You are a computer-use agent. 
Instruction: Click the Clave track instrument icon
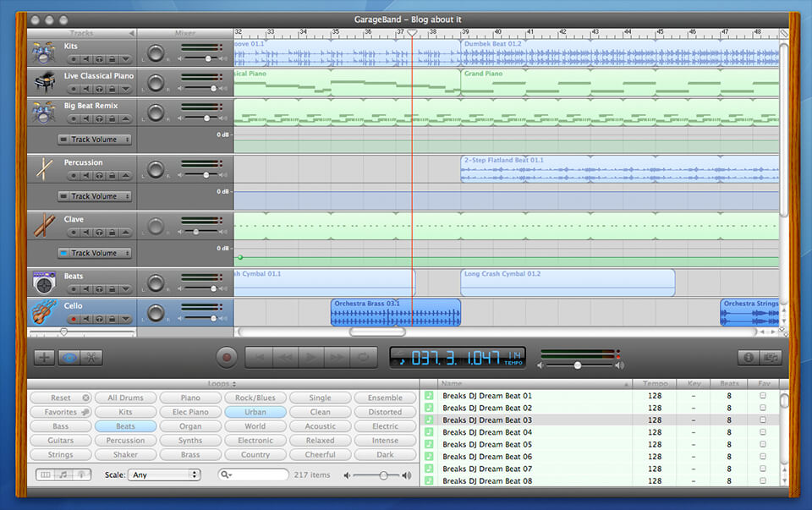coord(45,225)
